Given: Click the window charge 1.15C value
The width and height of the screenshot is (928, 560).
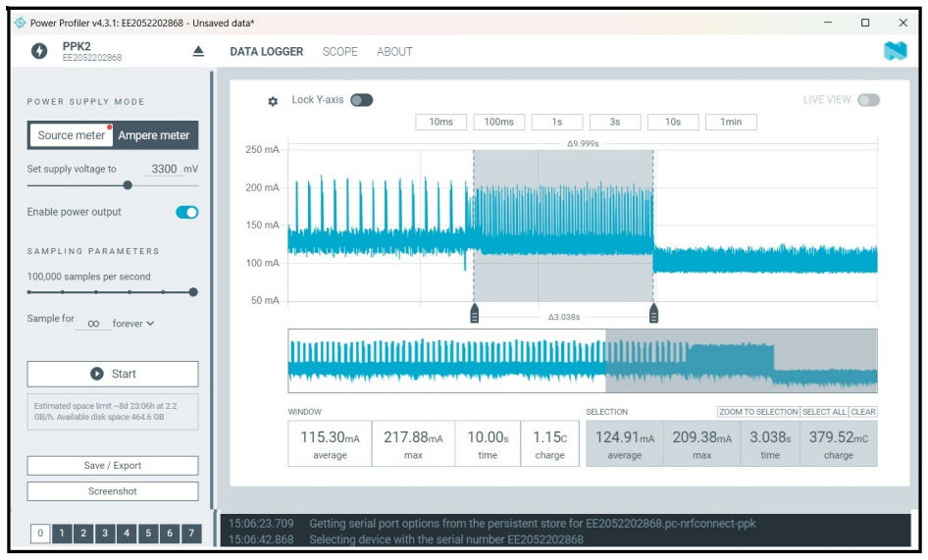Looking at the screenshot, I should 549,437.
